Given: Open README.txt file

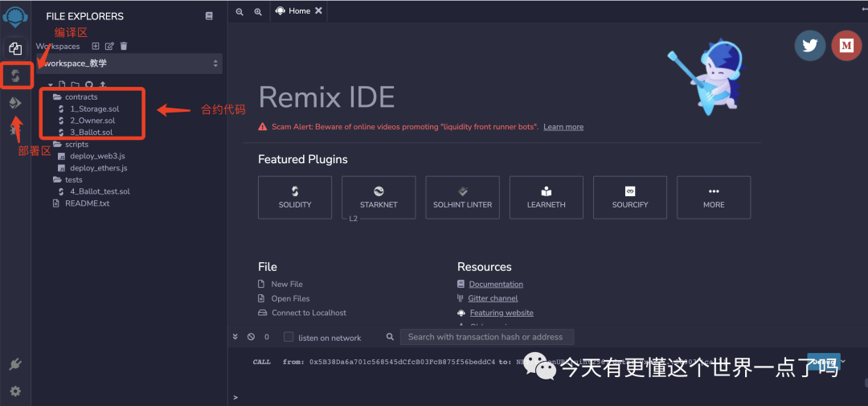Looking at the screenshot, I should click(81, 203).
